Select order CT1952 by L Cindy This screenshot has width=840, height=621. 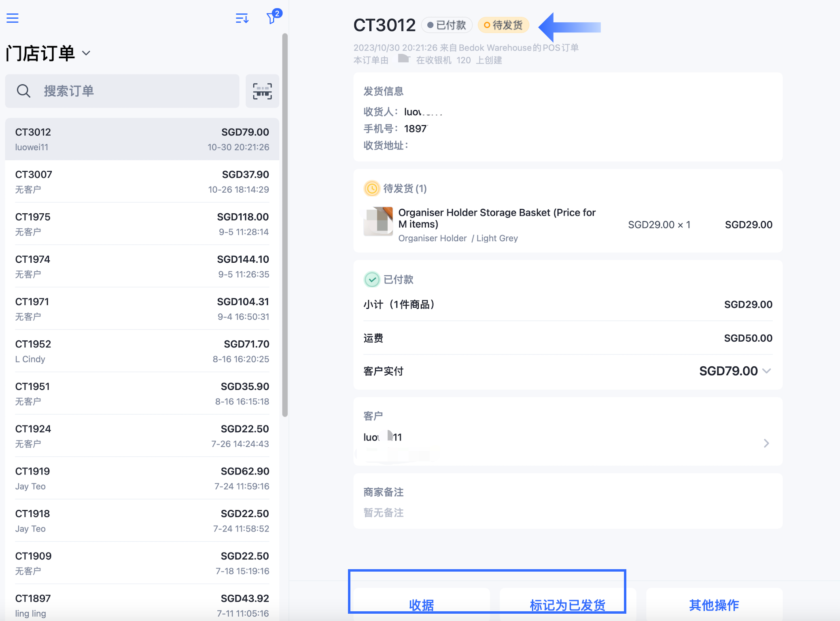point(142,351)
